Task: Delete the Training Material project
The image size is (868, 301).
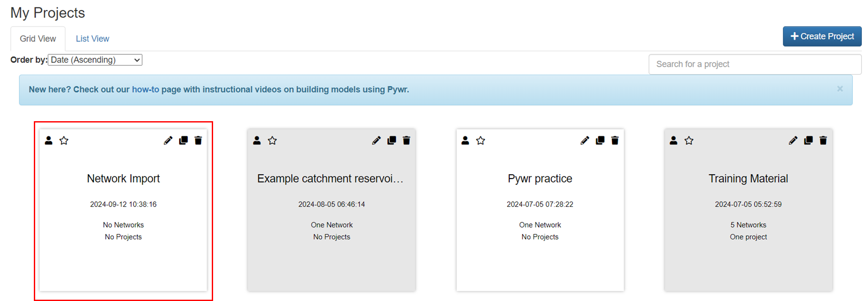Action: [823, 140]
